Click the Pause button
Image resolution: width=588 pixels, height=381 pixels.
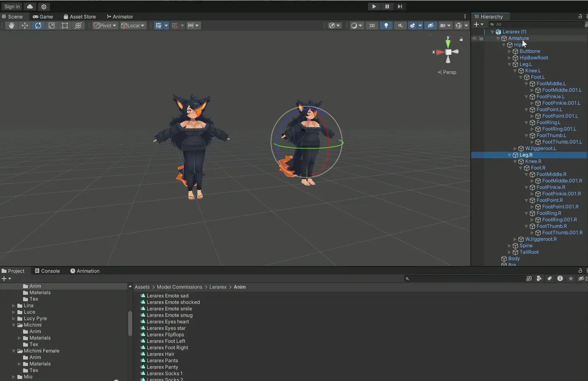pos(387,6)
